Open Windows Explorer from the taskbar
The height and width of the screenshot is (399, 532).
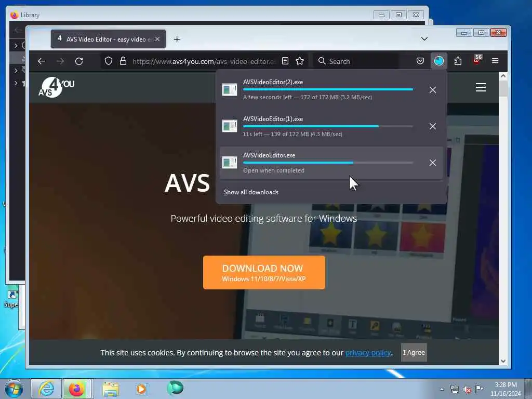111,389
